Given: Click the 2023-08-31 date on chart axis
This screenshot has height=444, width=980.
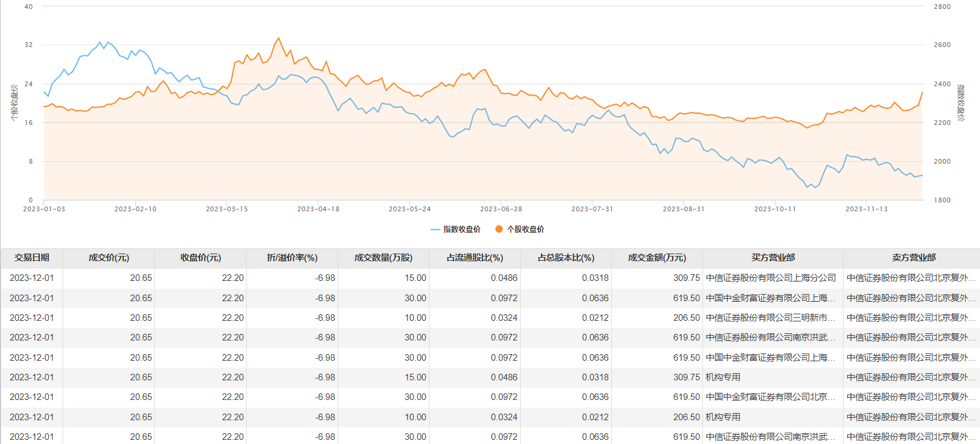Looking at the screenshot, I should (x=683, y=209).
